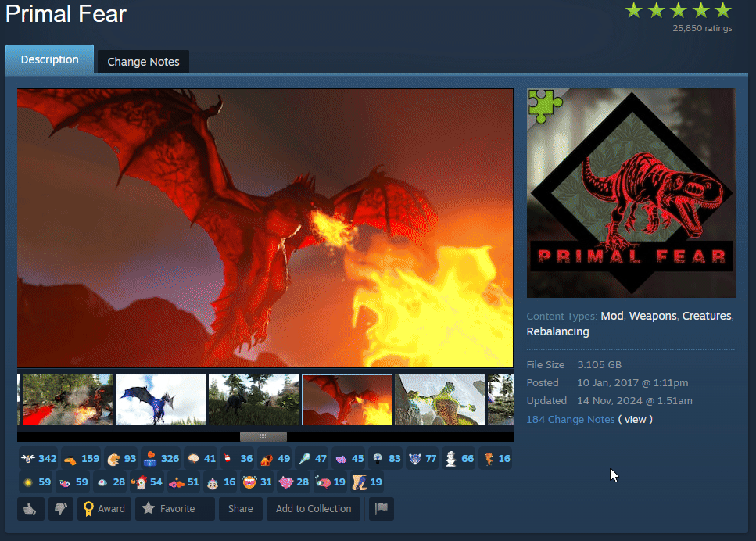This screenshot has width=756, height=541.
Task: Click the blue tiger-face award with 77
Action: [x=422, y=459]
